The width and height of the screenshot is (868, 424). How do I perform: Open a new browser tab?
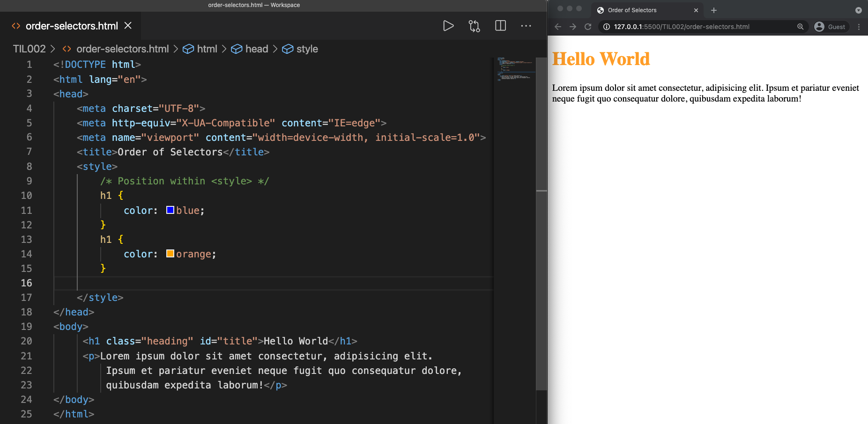tap(714, 10)
